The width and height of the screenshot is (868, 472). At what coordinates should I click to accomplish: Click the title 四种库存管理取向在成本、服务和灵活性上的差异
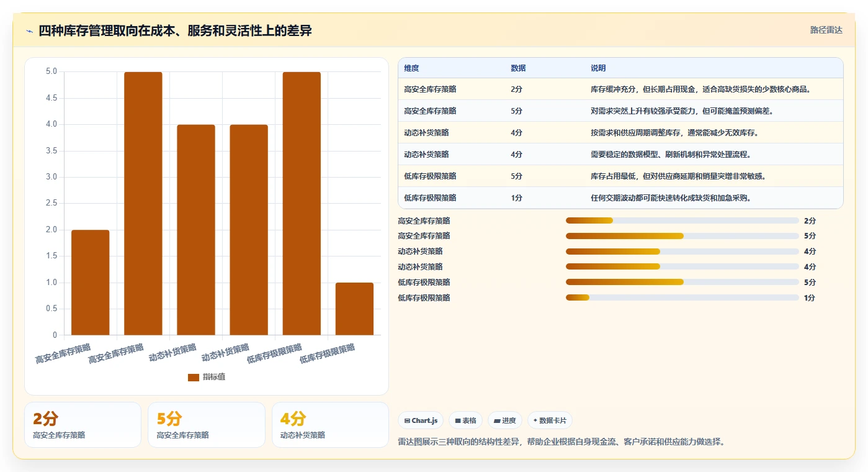pyautogui.click(x=175, y=30)
